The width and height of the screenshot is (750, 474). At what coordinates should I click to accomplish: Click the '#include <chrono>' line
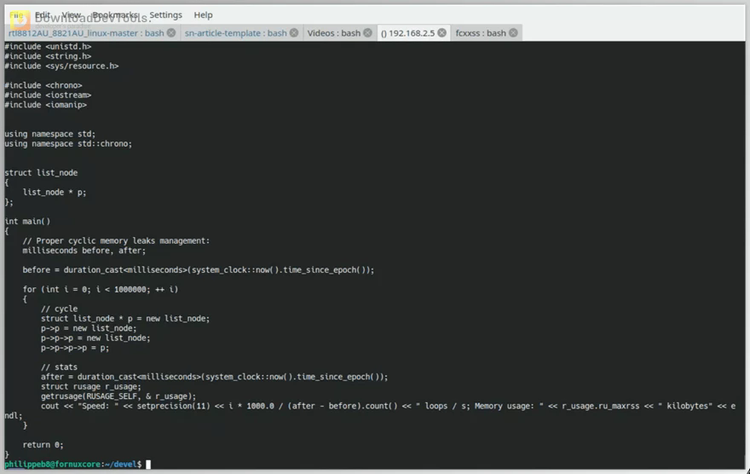[x=44, y=85]
